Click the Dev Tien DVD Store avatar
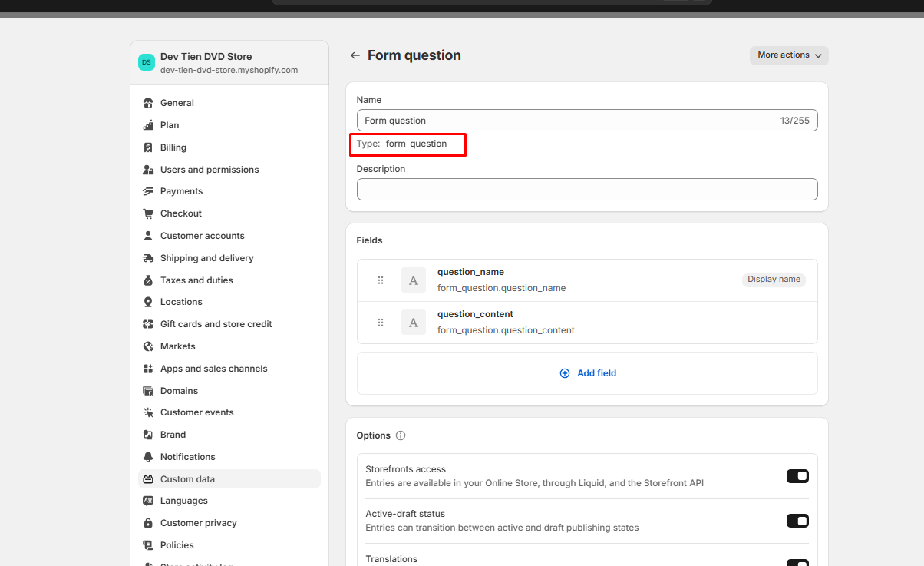The height and width of the screenshot is (566, 924). click(x=147, y=62)
